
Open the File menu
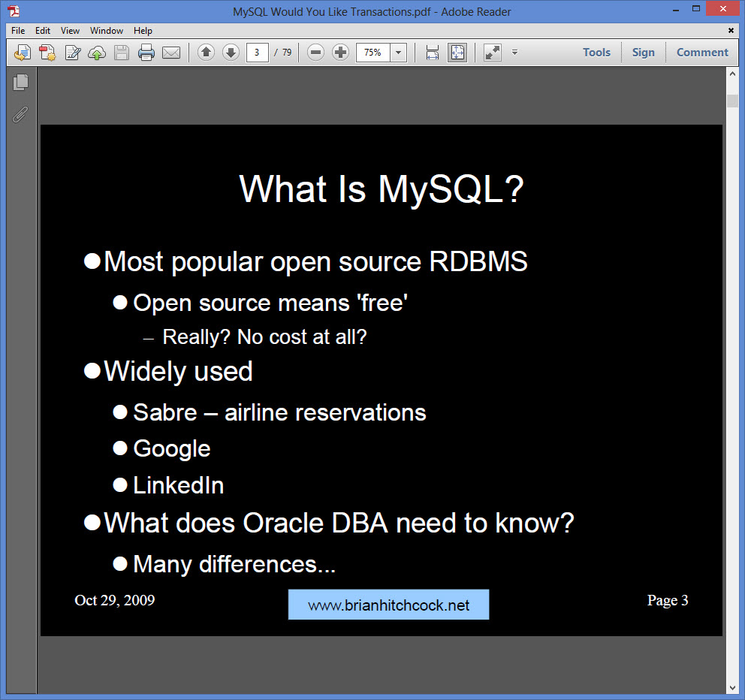click(x=17, y=31)
